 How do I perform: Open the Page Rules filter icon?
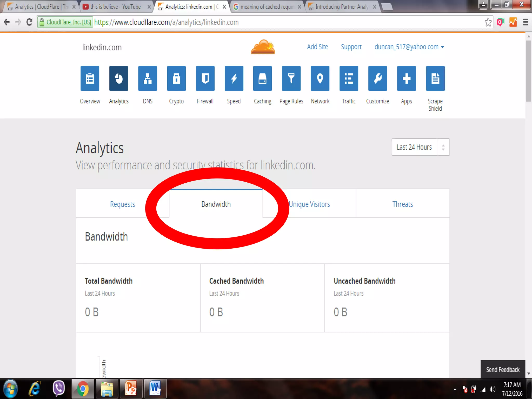(291, 78)
